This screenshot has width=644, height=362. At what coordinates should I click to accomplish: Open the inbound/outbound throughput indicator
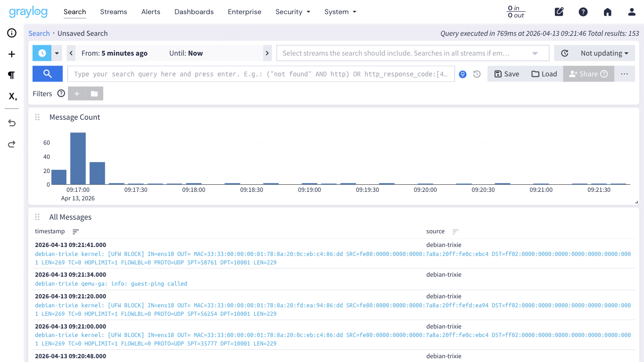(515, 12)
